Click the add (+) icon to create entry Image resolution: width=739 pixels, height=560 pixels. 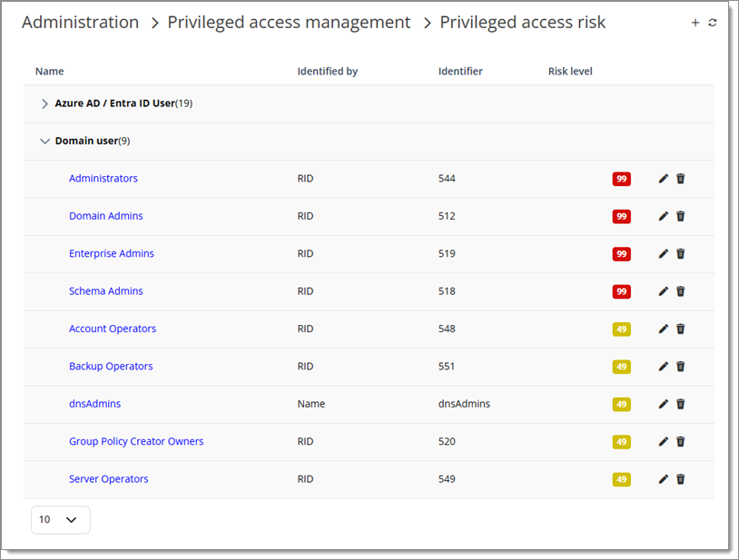click(x=695, y=22)
